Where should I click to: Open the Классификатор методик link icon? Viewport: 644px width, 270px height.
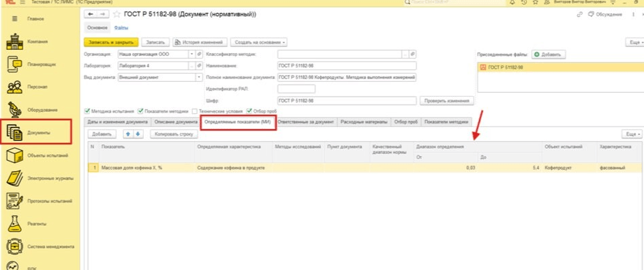pos(413,54)
